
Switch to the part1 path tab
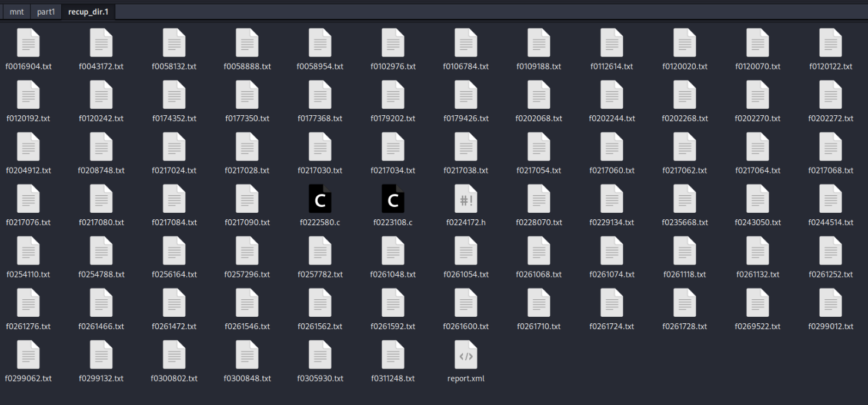click(x=46, y=12)
